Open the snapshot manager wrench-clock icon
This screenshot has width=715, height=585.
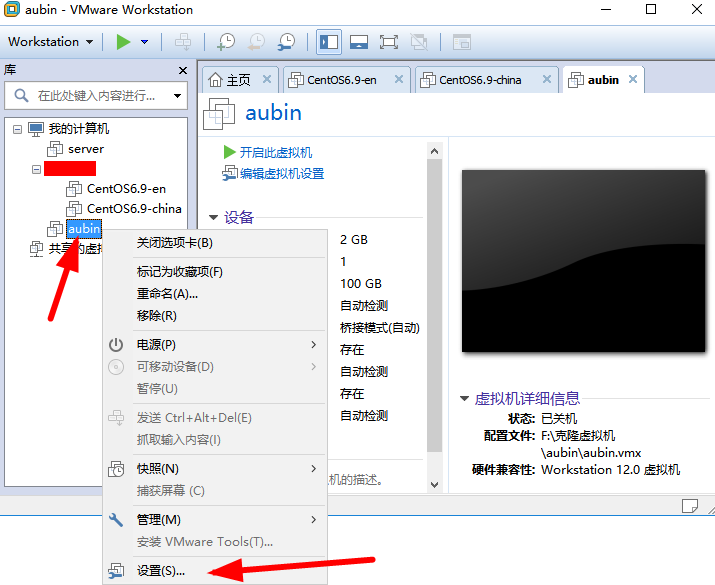[x=286, y=42]
